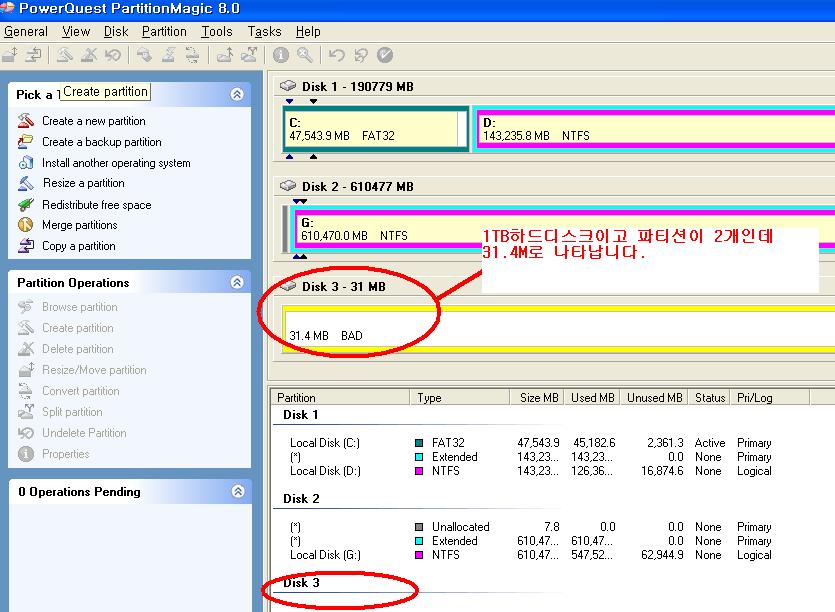
Task: Open the Tools menu
Action: click(x=217, y=31)
